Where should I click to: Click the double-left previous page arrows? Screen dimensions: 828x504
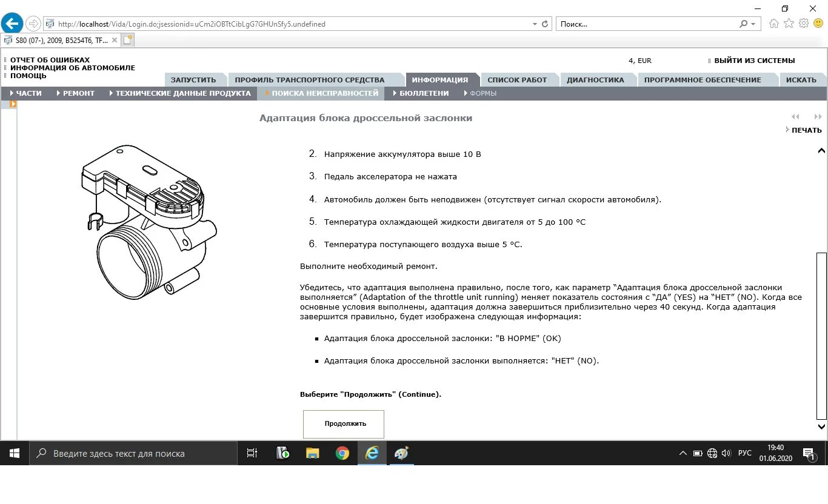pyautogui.click(x=795, y=117)
